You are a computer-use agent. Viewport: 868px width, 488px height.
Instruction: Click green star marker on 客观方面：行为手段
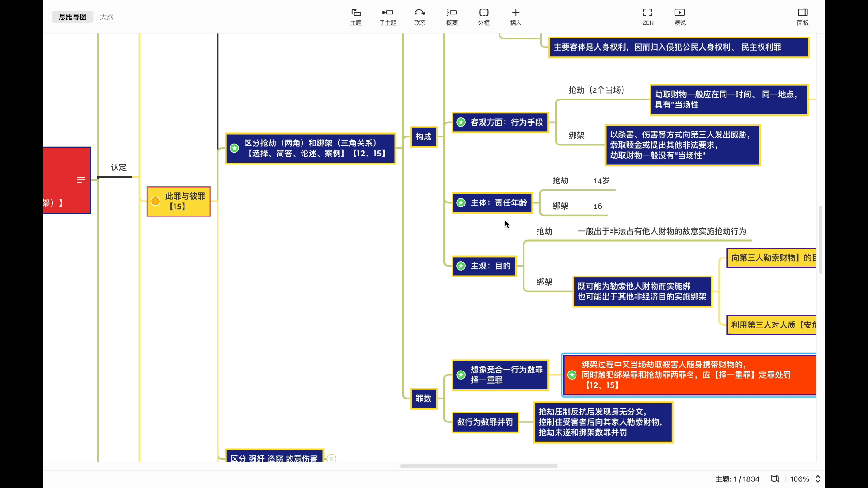tap(461, 122)
